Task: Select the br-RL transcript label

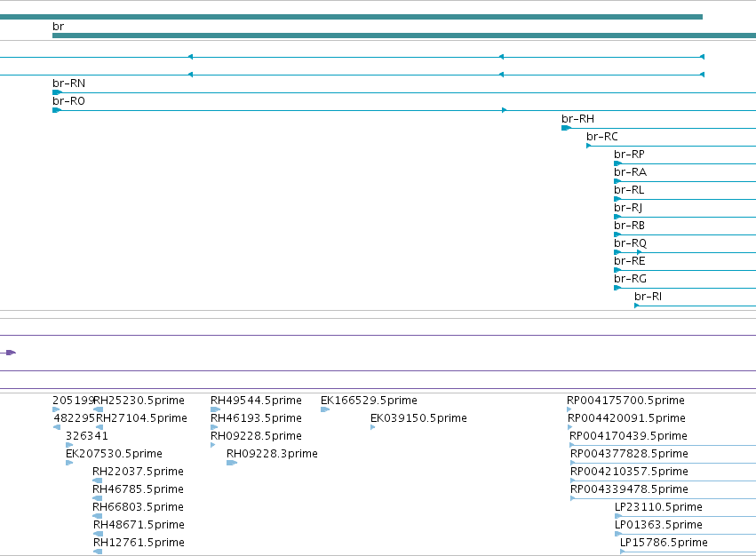Action: pyautogui.click(x=629, y=190)
